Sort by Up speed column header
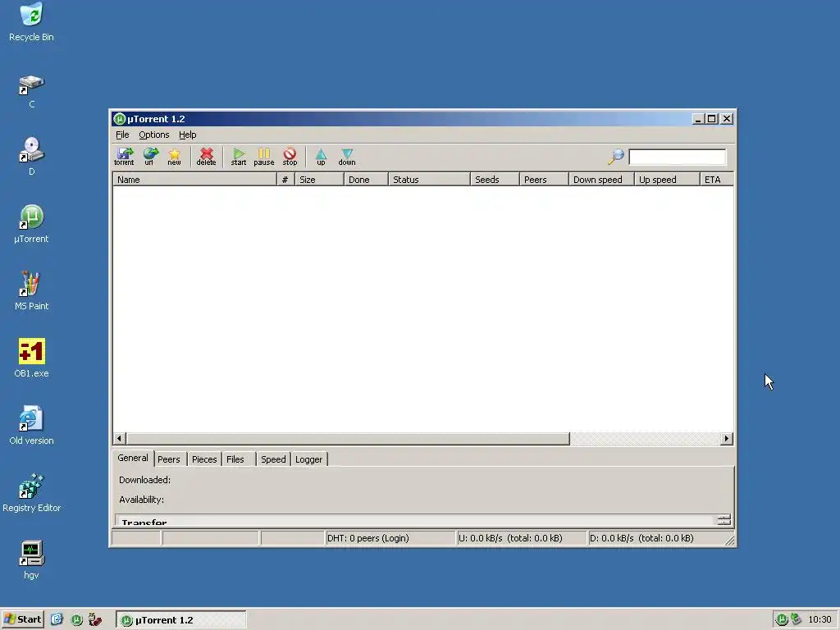 click(x=667, y=180)
